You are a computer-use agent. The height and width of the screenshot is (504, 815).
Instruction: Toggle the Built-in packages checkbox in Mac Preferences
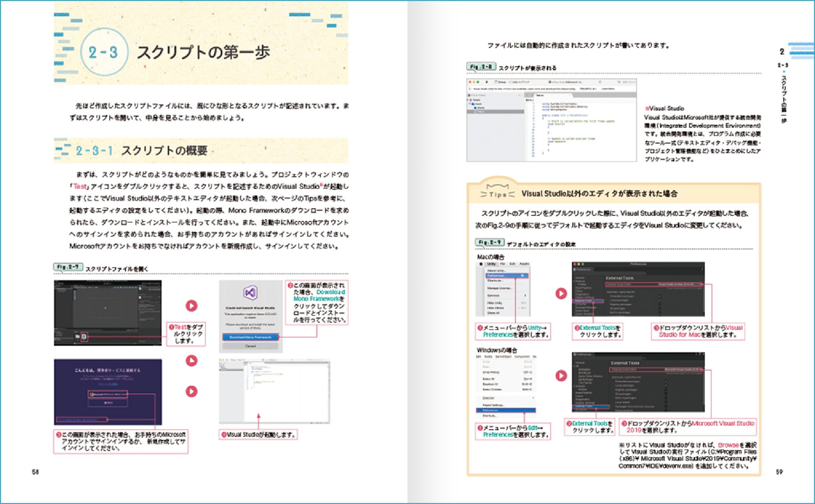tap(660, 312)
